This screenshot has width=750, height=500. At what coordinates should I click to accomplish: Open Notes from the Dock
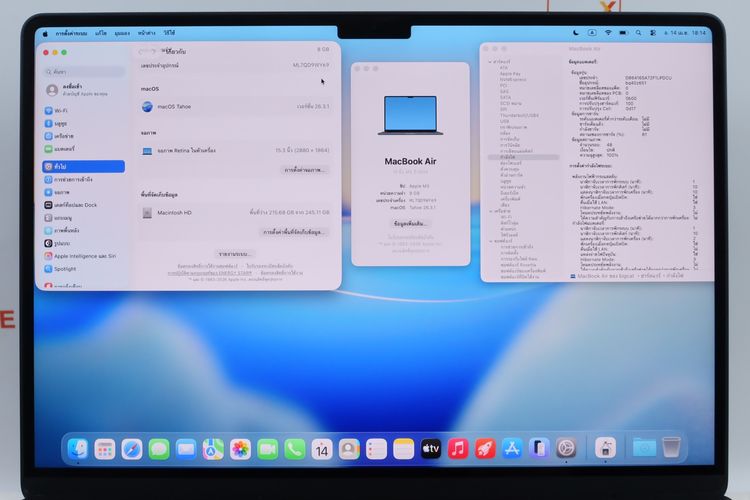pos(403,449)
